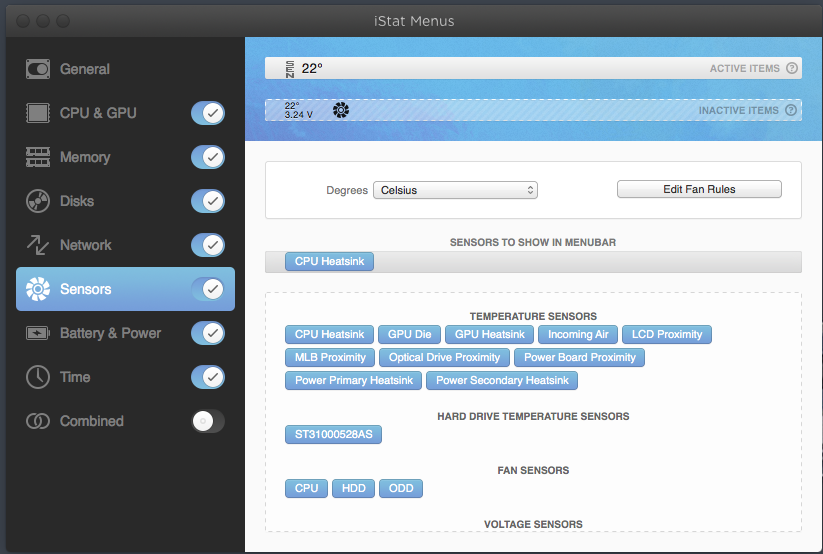The width and height of the screenshot is (823, 554).
Task: Select the MLB Proximity sensor
Action: coord(330,358)
